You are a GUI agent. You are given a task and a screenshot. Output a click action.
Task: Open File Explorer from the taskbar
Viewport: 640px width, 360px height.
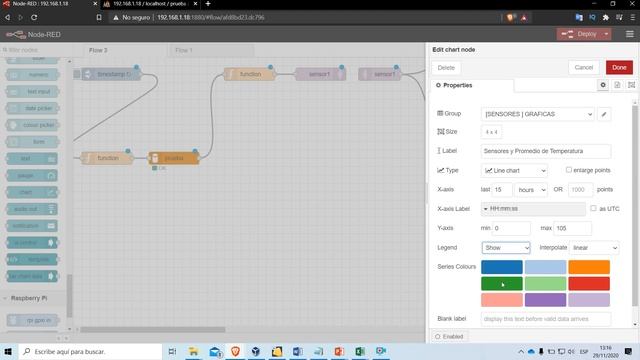click(x=193, y=351)
